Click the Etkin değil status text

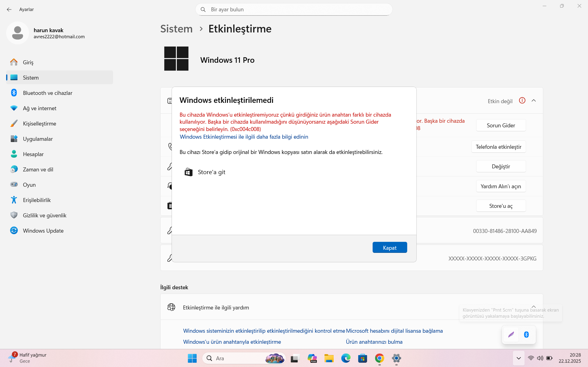(x=500, y=101)
